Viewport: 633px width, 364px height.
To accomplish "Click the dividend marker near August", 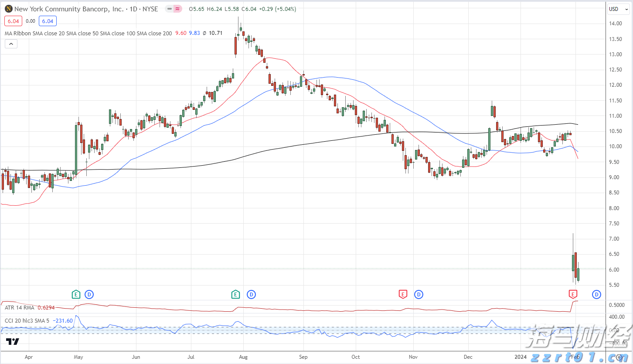I will click(x=251, y=294).
